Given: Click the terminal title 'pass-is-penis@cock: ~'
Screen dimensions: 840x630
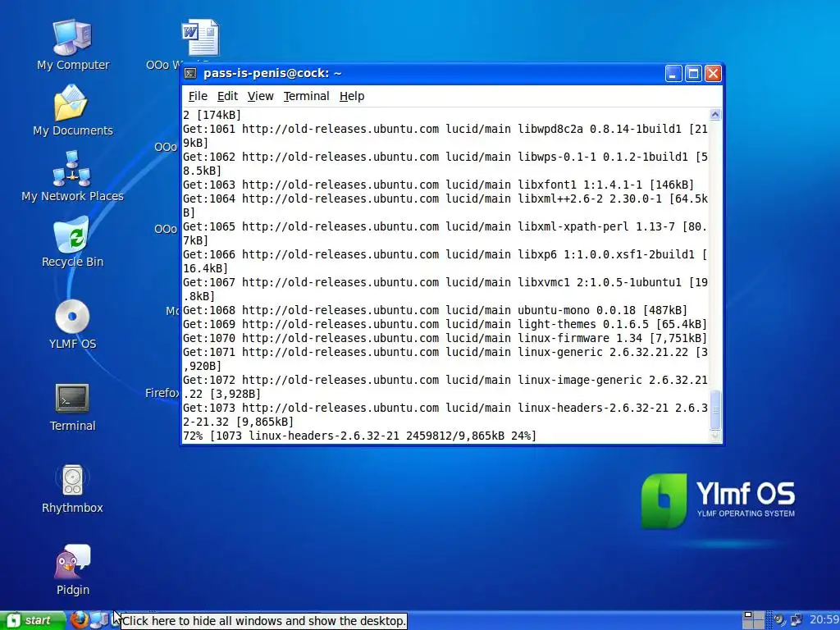Looking at the screenshot, I should (x=272, y=73).
